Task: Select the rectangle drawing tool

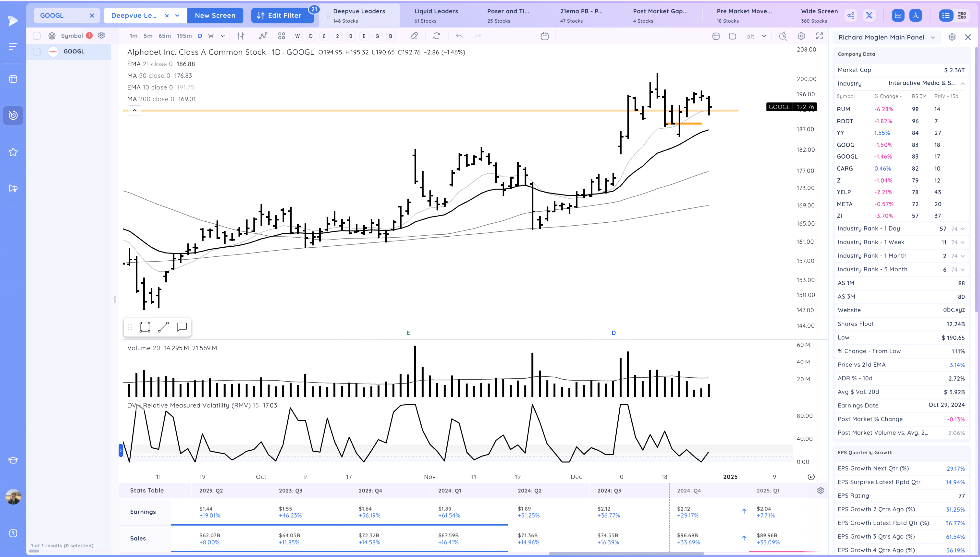Action: click(x=145, y=327)
